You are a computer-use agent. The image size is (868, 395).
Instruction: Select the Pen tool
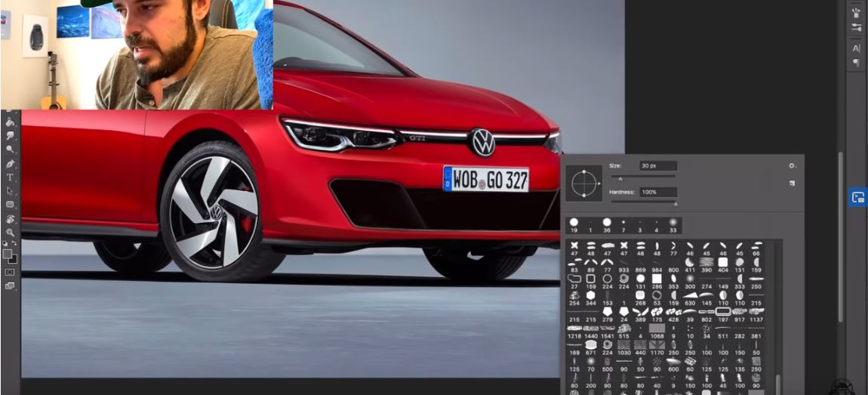click(x=11, y=163)
